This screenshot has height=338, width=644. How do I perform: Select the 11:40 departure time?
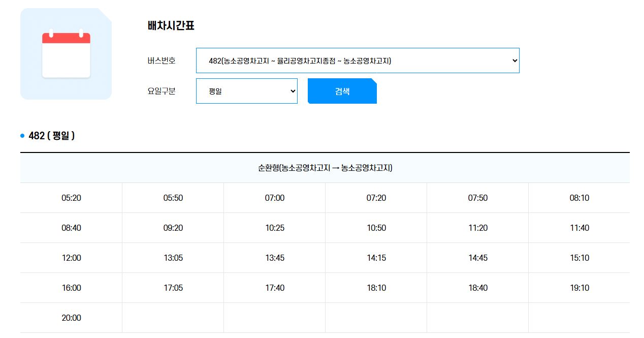click(x=579, y=228)
